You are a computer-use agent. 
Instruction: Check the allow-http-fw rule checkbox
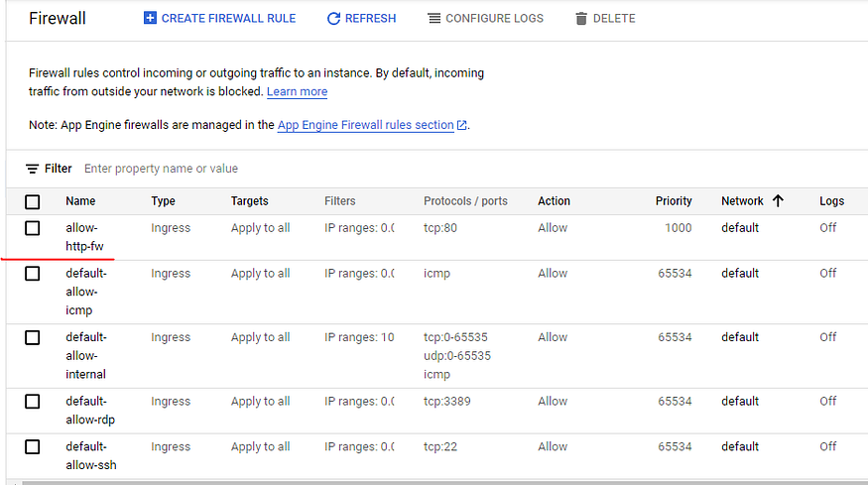coord(33,228)
